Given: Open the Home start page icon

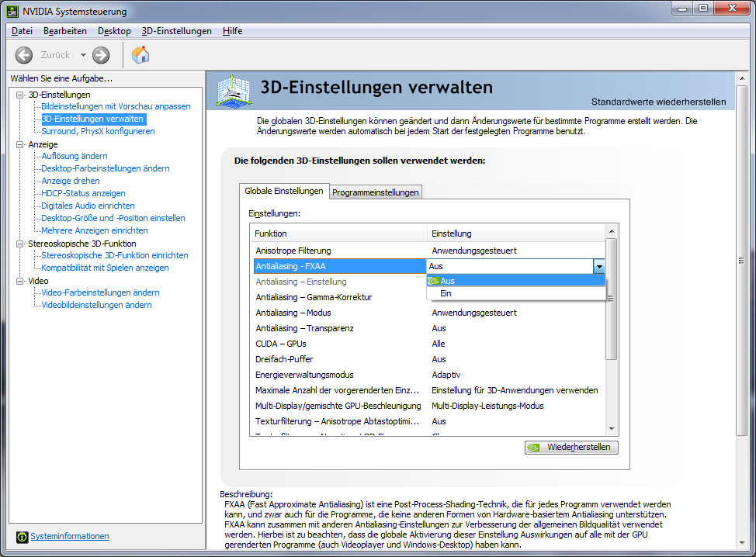Looking at the screenshot, I should pyautogui.click(x=140, y=55).
